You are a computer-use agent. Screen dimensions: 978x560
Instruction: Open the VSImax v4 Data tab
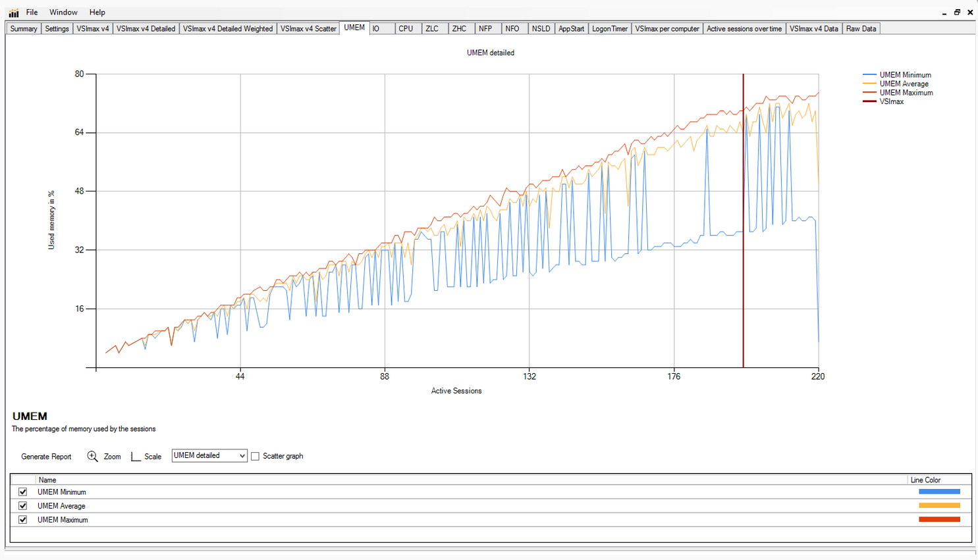814,29
